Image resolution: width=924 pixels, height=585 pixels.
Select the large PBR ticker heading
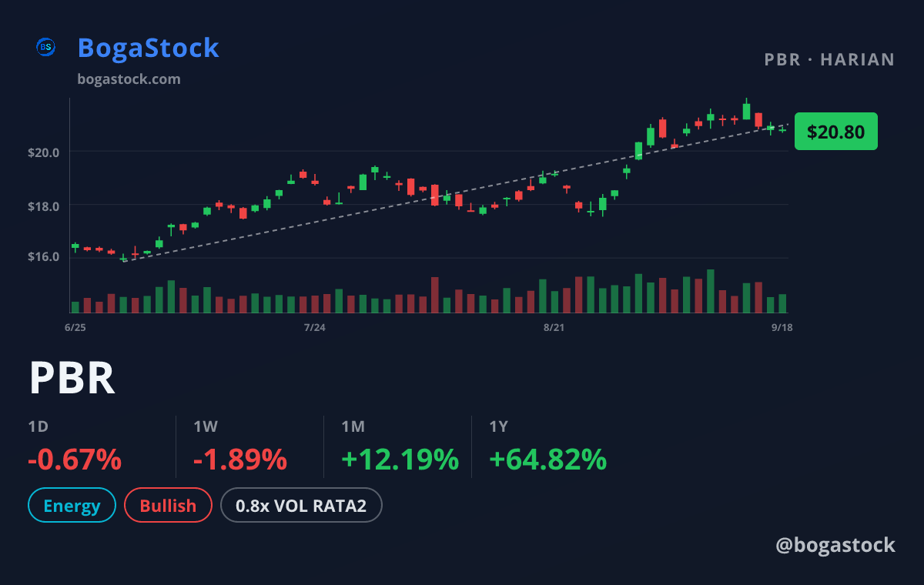click(72, 378)
